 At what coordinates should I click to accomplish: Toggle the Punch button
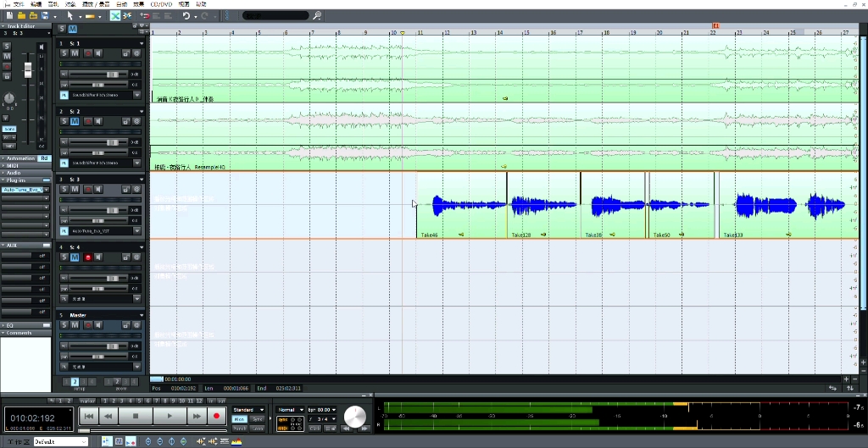coord(240,429)
